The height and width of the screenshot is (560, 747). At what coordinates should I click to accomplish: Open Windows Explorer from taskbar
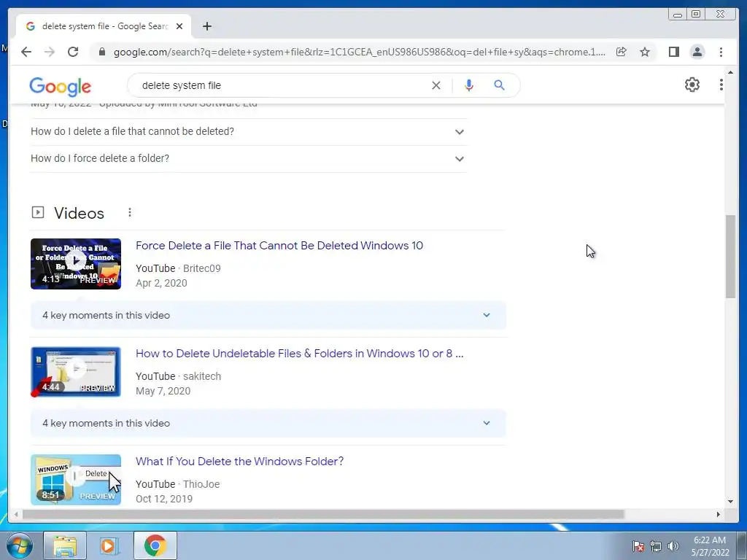point(65,545)
